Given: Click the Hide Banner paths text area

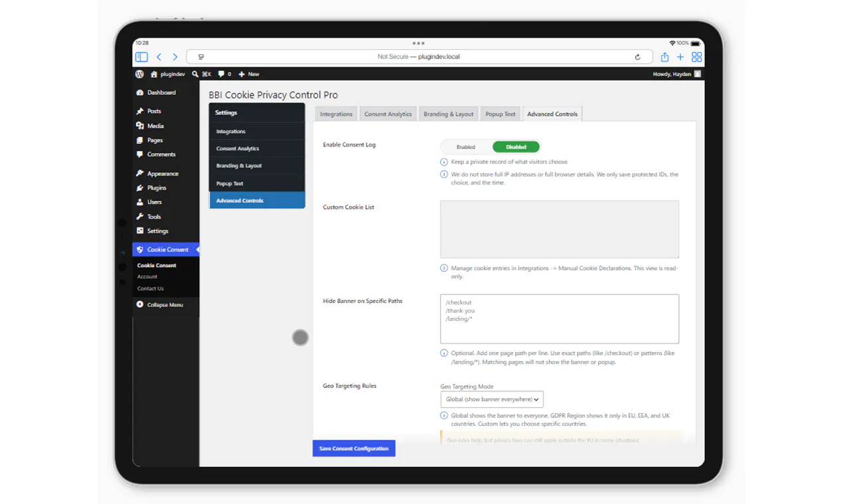Looking at the screenshot, I should point(560,319).
